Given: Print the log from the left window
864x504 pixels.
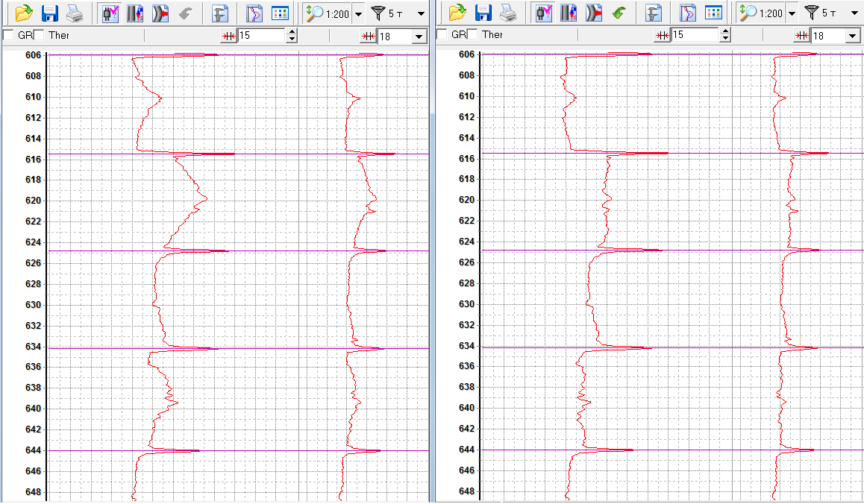Looking at the screenshot, I should coord(75,13).
